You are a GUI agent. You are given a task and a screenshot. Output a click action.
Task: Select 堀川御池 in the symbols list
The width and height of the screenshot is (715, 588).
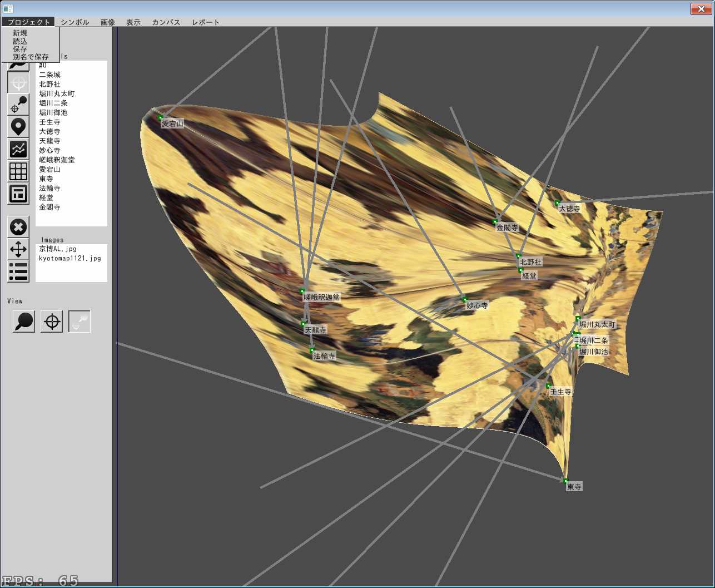(53, 112)
